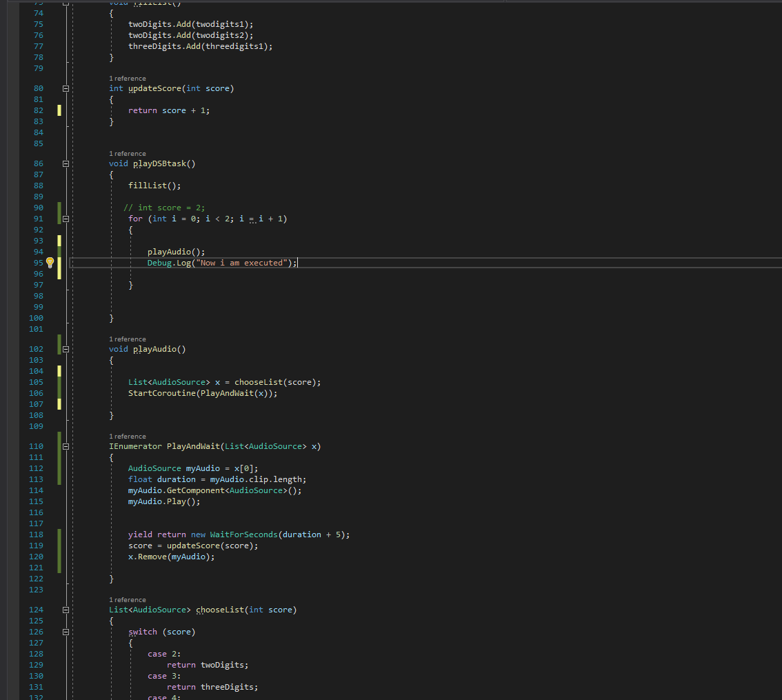Screen dimensions: 782x700
Task: Click the lightbulb quick actions icon
Action: [50, 263]
